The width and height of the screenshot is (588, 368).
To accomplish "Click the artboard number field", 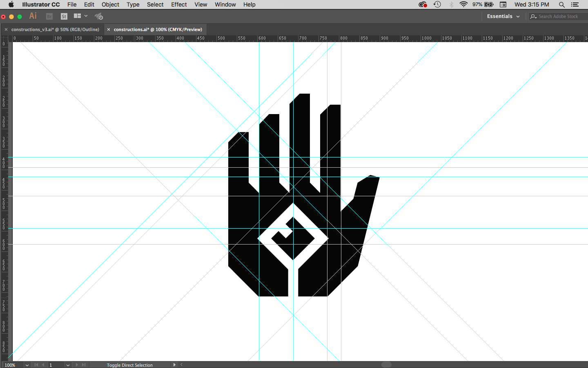I will (56, 365).
